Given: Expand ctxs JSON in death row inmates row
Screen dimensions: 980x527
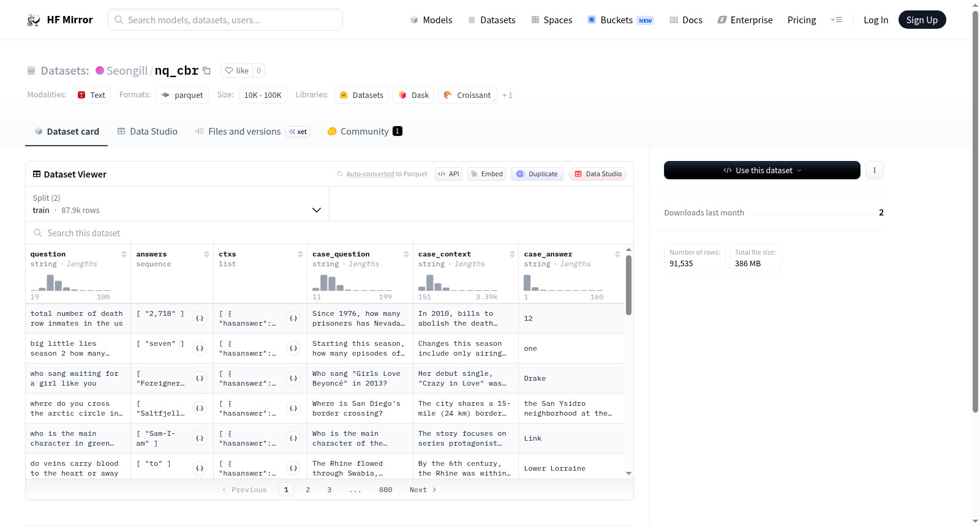Looking at the screenshot, I should click(x=293, y=318).
